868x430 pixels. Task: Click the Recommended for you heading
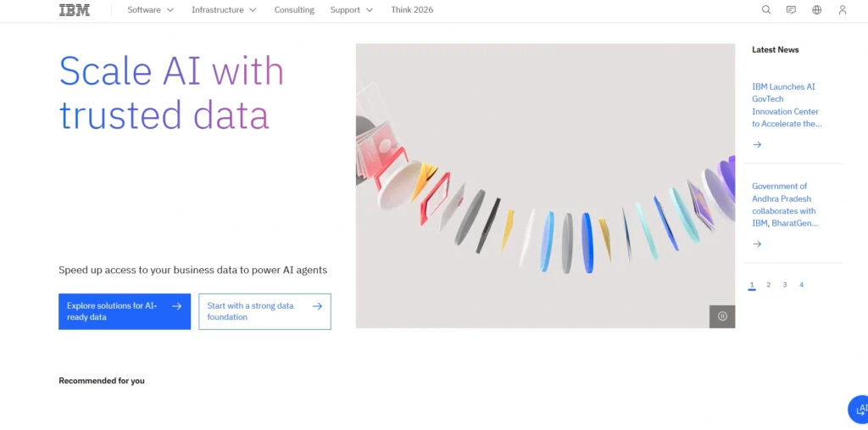pyautogui.click(x=102, y=381)
